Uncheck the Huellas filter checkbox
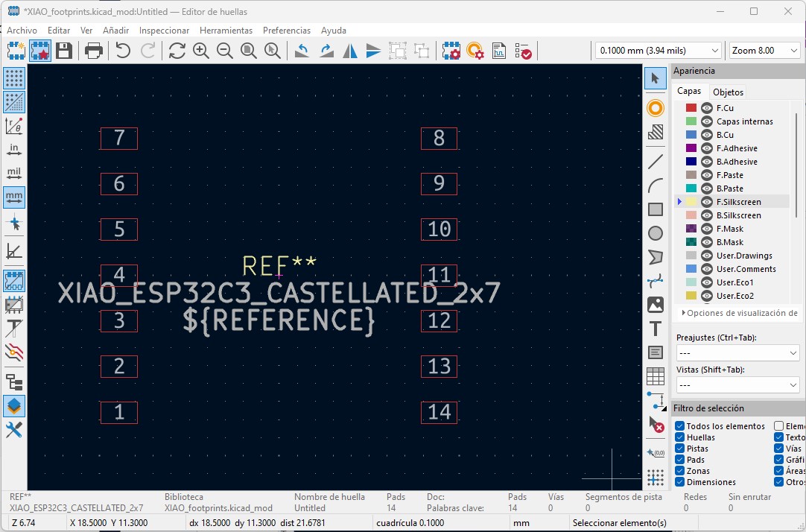This screenshot has height=532, width=806. coord(679,437)
